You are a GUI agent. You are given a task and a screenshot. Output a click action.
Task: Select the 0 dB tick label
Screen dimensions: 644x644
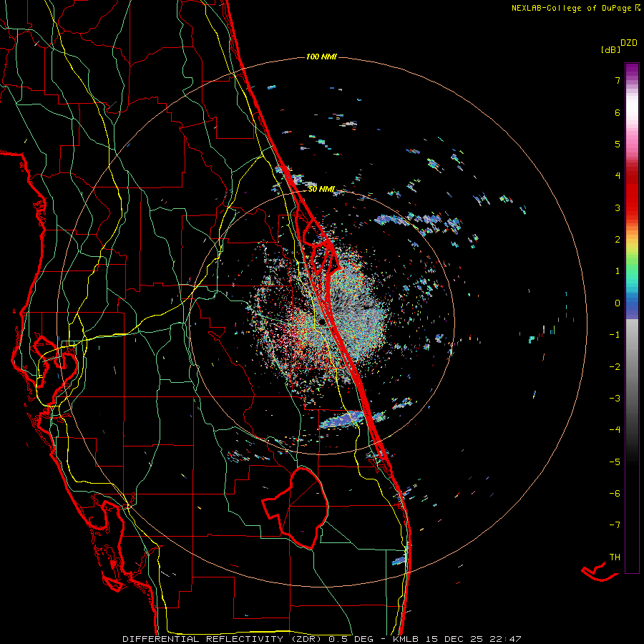pyautogui.click(x=618, y=303)
